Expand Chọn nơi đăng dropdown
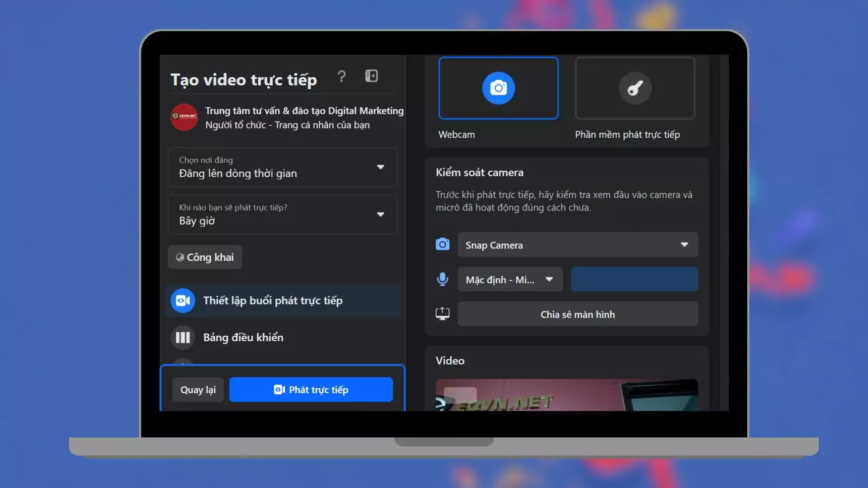 (283, 167)
